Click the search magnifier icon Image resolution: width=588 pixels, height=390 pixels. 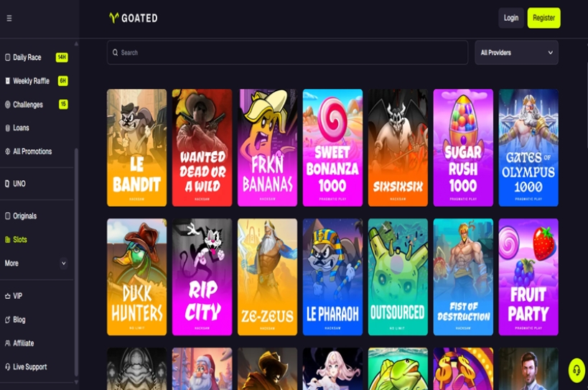point(116,52)
